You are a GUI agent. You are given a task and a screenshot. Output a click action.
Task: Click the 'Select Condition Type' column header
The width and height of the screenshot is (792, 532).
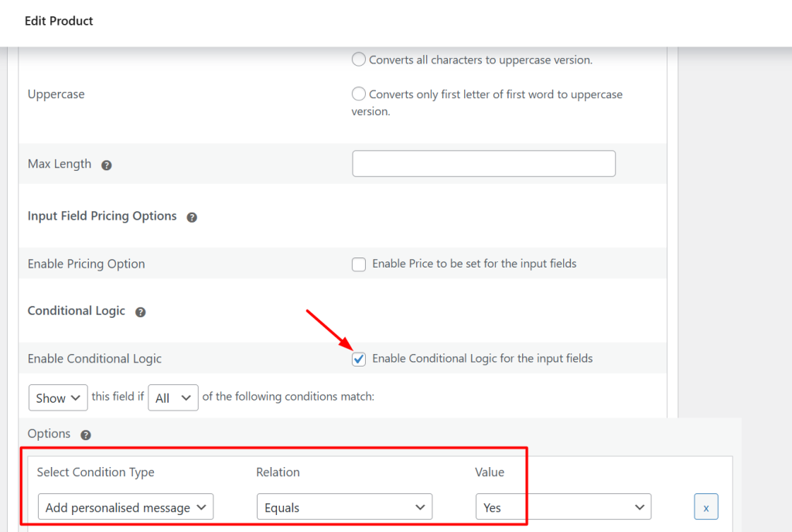pos(95,472)
